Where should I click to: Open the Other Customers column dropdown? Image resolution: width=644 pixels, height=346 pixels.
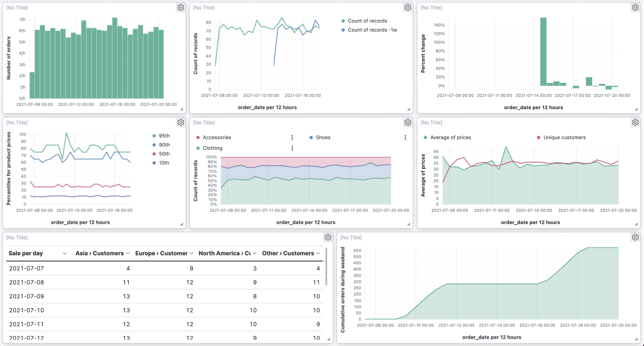point(318,253)
